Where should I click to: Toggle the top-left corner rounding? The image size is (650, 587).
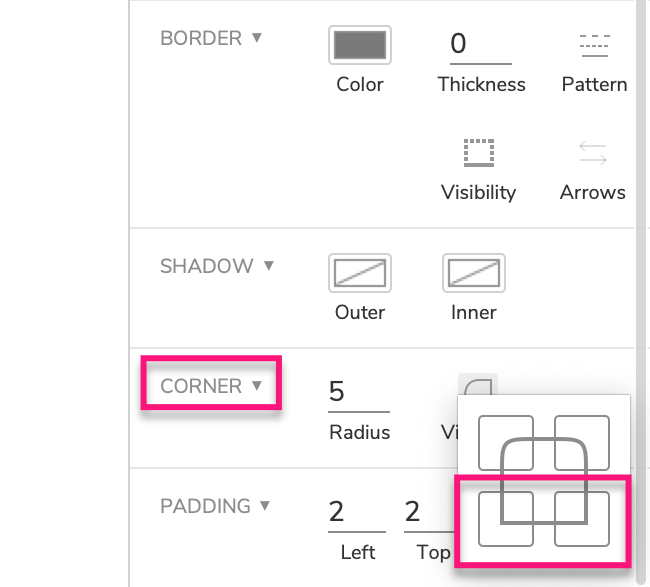(x=506, y=442)
